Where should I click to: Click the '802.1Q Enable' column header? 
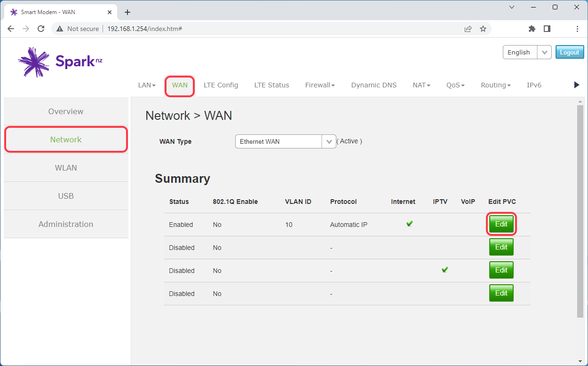pos(235,202)
